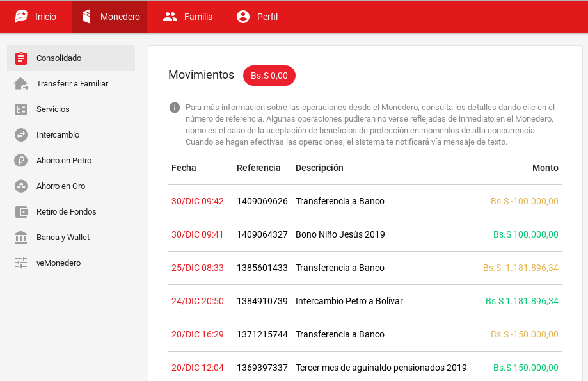Click the date 25/DIC 08:33
Image resolution: width=588 pixels, height=381 pixels.
(x=198, y=268)
